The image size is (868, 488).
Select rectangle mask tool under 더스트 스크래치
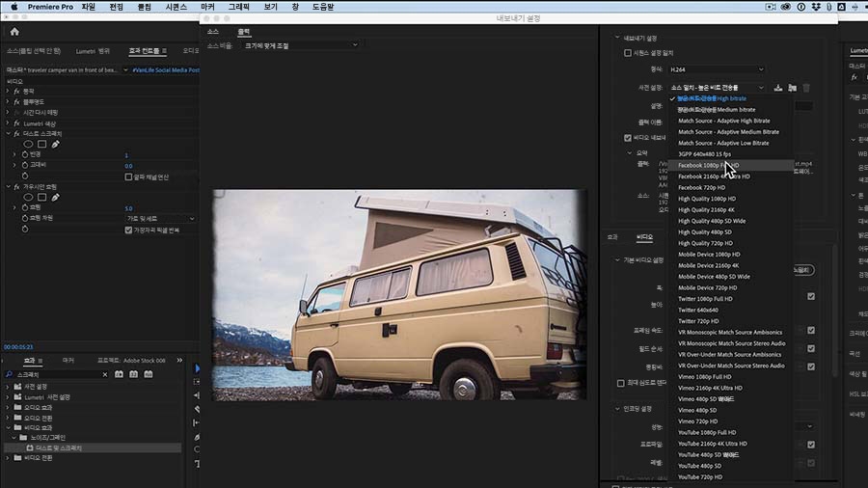(x=41, y=144)
